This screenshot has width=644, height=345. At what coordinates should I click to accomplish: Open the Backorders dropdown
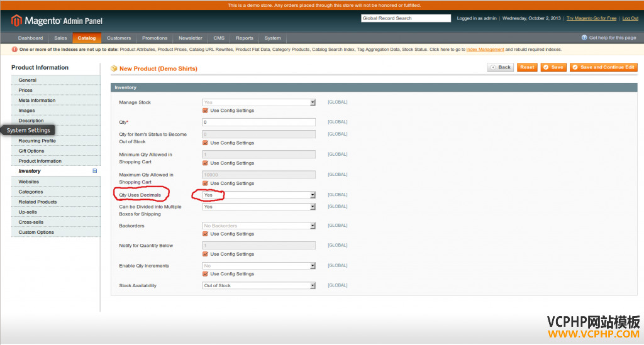(x=258, y=226)
